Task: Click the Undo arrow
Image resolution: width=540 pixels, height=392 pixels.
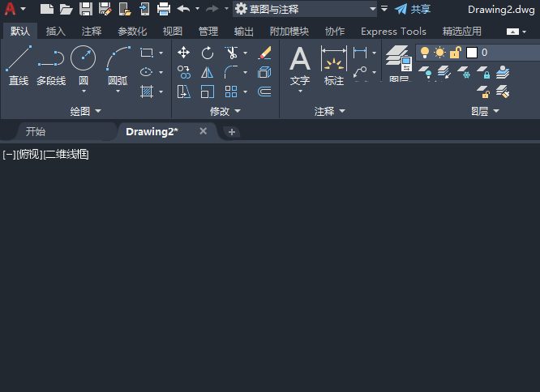Action: [183, 9]
